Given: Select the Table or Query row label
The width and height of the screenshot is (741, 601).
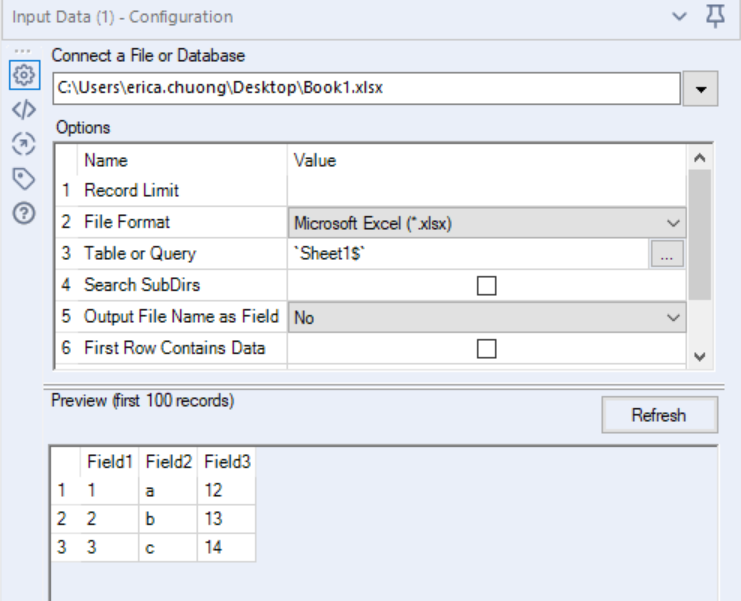Looking at the screenshot, I should pyautogui.click(x=140, y=254).
